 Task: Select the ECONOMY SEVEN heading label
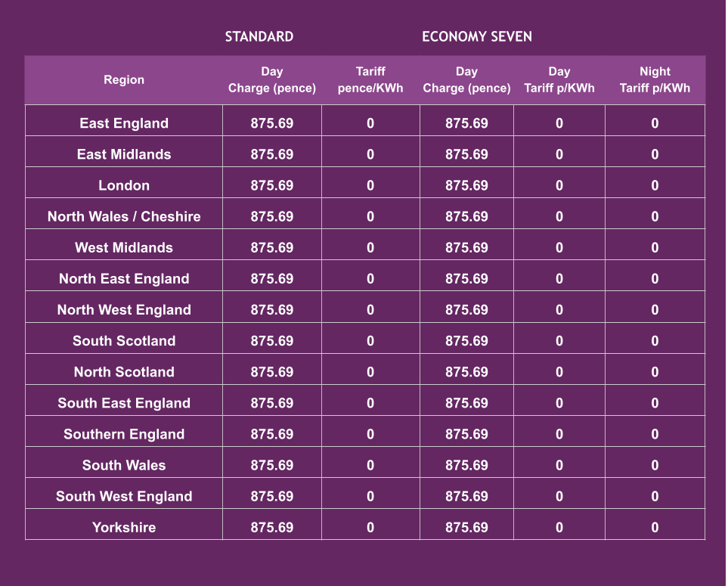coord(477,36)
